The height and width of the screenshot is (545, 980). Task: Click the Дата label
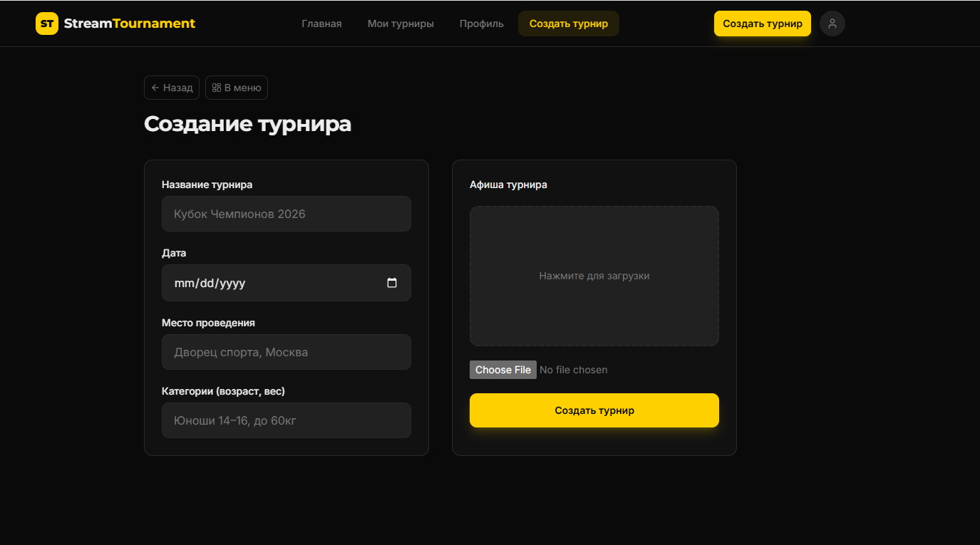(x=174, y=253)
